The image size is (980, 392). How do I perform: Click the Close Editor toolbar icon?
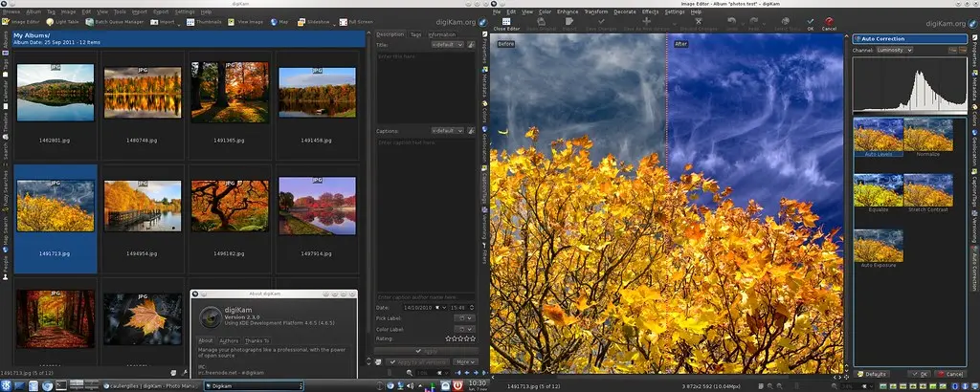[x=506, y=23]
